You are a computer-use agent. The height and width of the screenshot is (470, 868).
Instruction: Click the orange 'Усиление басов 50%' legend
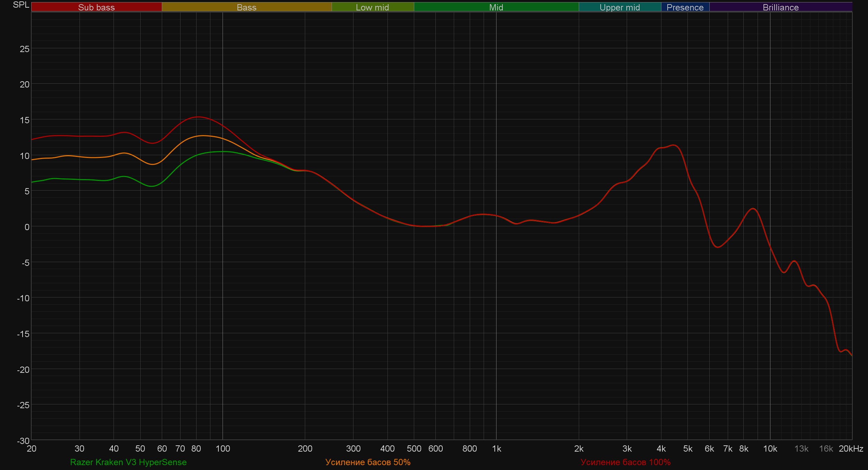(x=368, y=462)
